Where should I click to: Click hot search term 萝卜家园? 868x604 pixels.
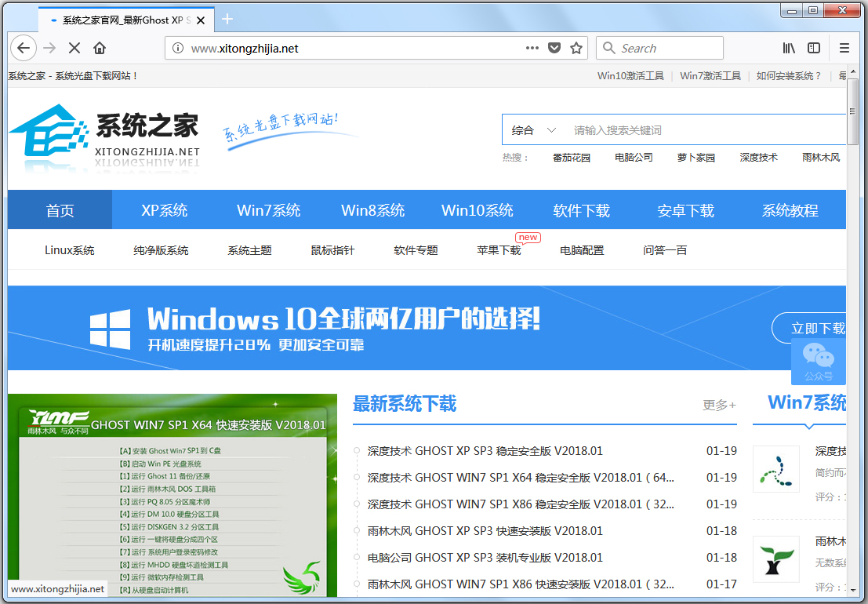(695, 157)
